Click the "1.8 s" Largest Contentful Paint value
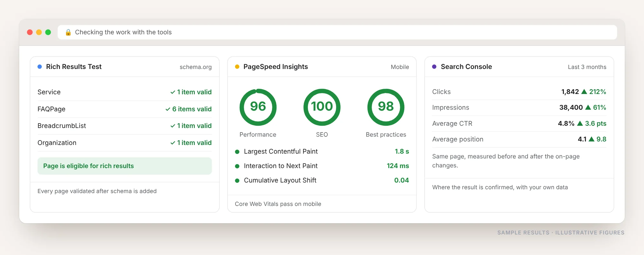Screen dimensions: 644x255 click(402, 151)
